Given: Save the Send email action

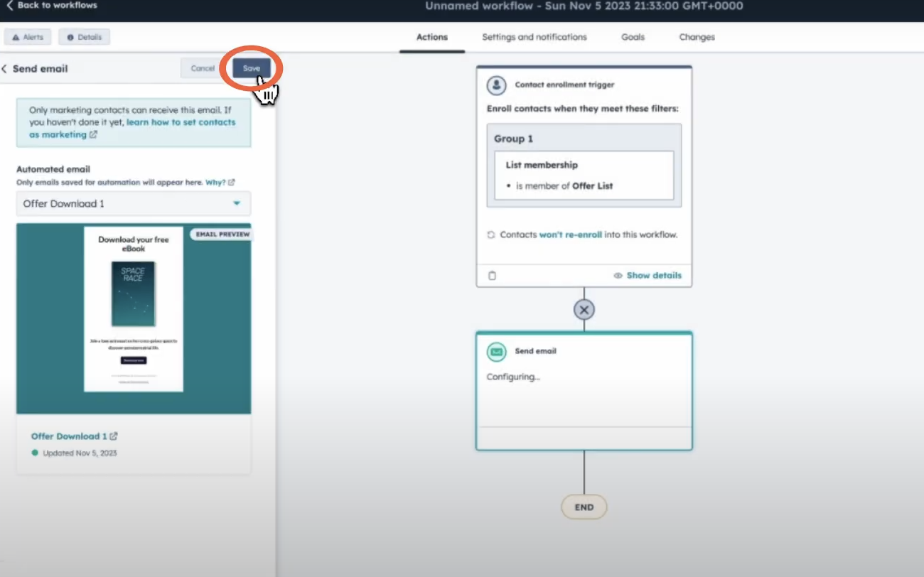Looking at the screenshot, I should [252, 68].
